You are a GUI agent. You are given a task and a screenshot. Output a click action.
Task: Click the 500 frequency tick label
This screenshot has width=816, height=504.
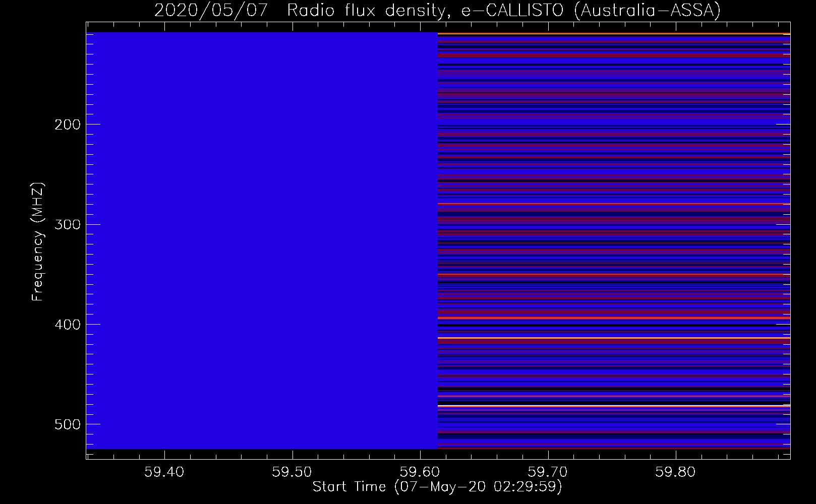pyautogui.click(x=67, y=424)
